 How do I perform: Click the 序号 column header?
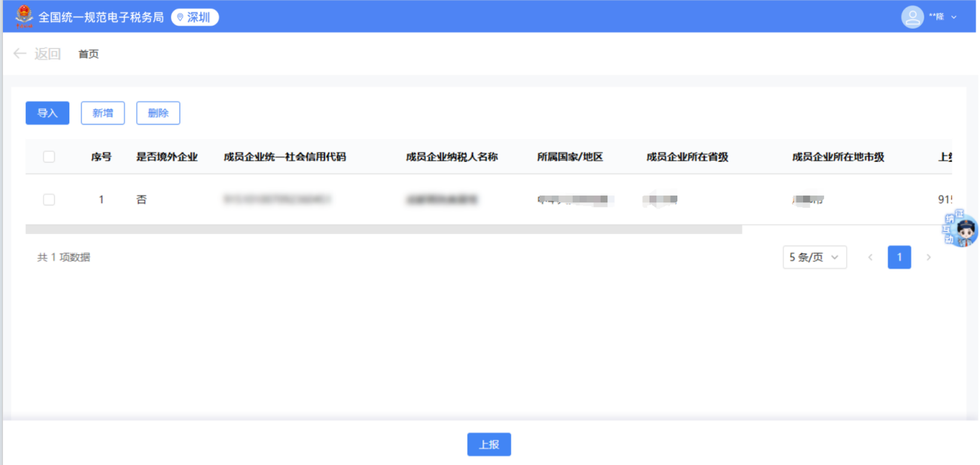[102, 157]
